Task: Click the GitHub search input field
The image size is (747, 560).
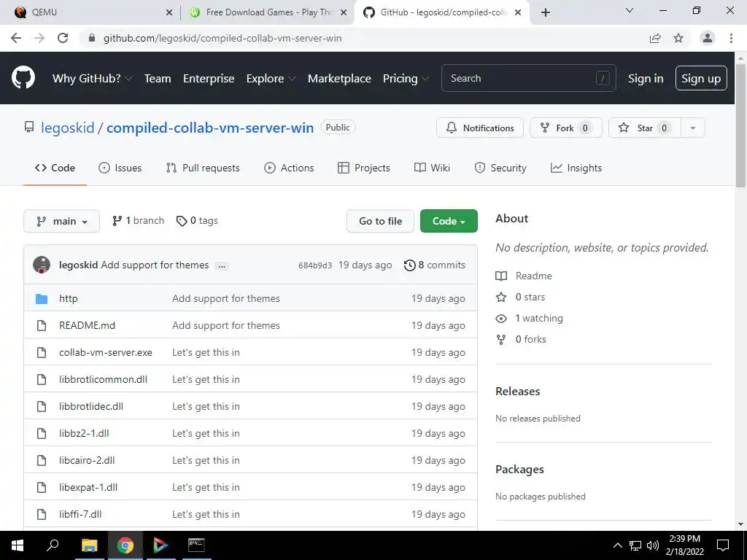Action: [528, 78]
